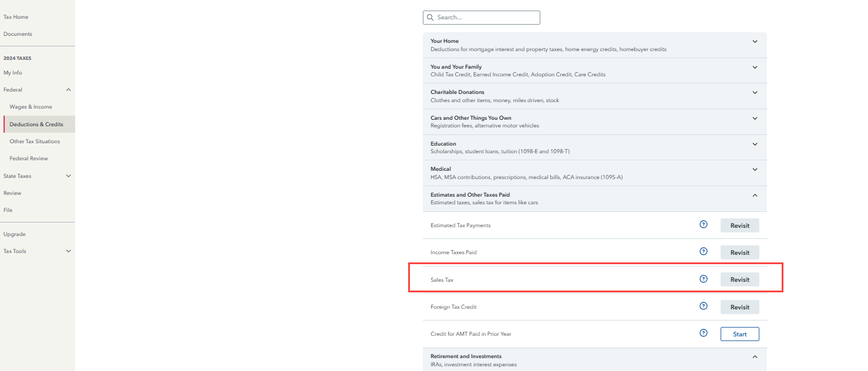Show help for Foreign Tax Credit
The width and height of the screenshot is (868, 371).
pos(704,306)
